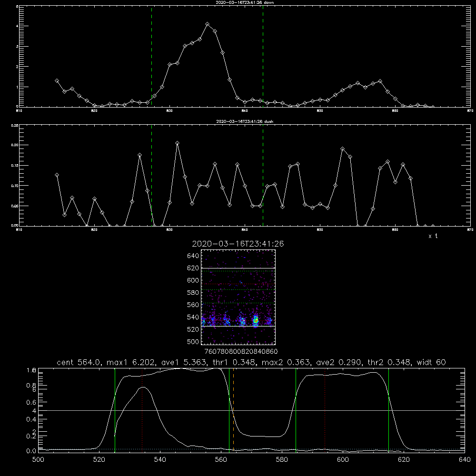Click the left green dashed line in the dusk plot
The width and height of the screenshot is (476, 476).
click(151, 176)
